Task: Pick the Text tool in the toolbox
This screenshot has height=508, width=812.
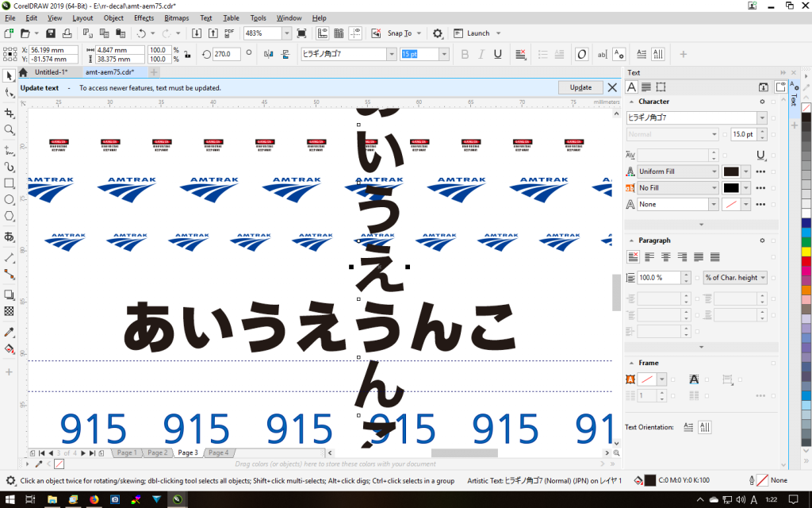Action: click(x=9, y=237)
